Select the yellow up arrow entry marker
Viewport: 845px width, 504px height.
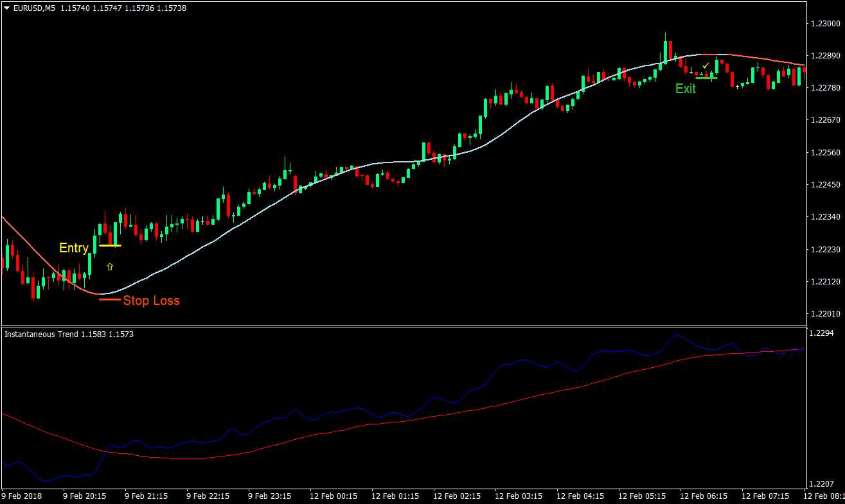click(x=110, y=265)
